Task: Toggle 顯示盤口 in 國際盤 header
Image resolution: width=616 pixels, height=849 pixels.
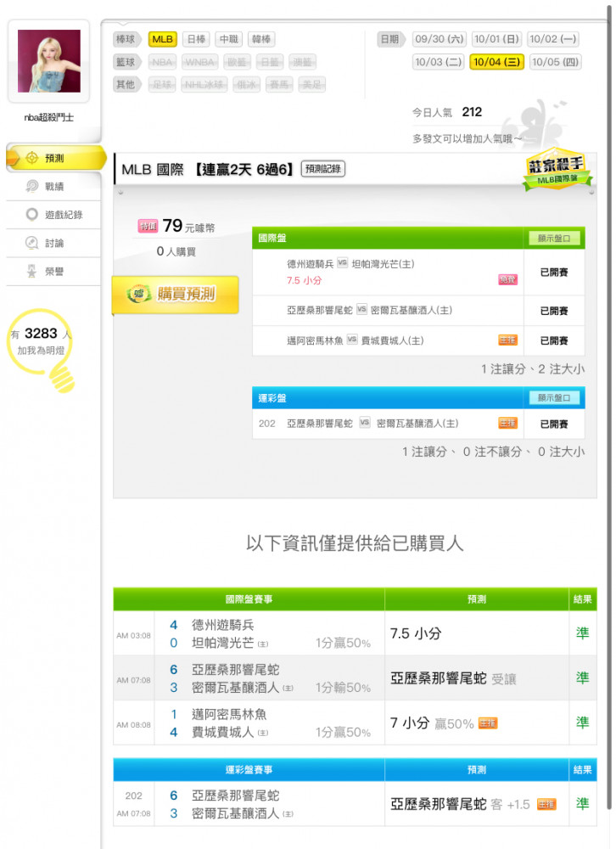Action: [x=554, y=239]
